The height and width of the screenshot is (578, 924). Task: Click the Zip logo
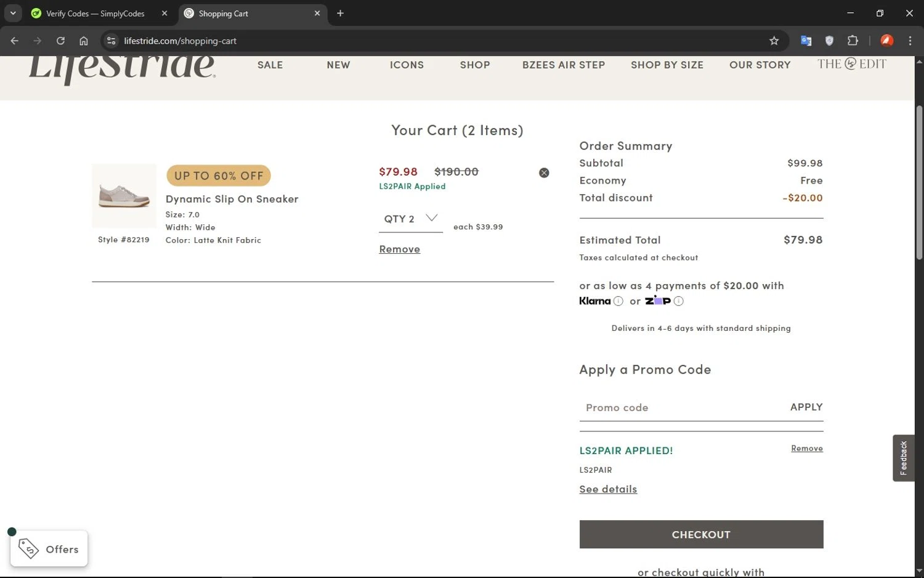point(657,301)
